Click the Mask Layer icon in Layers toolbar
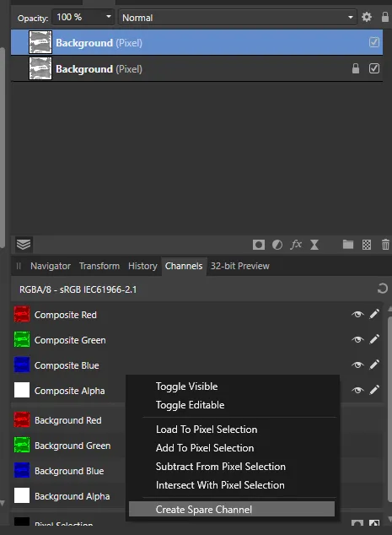The image size is (392, 535). tap(259, 245)
